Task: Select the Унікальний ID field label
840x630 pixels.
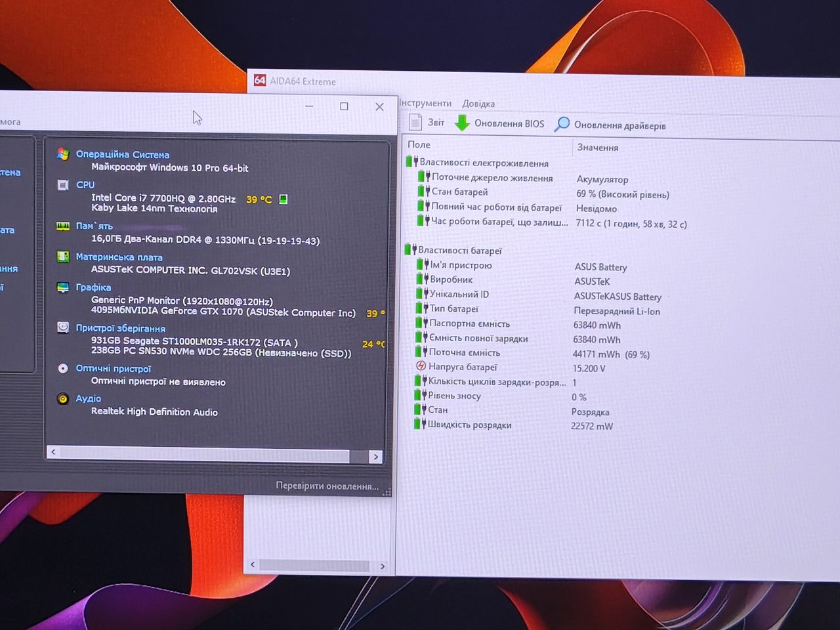Action: pyautogui.click(x=459, y=294)
